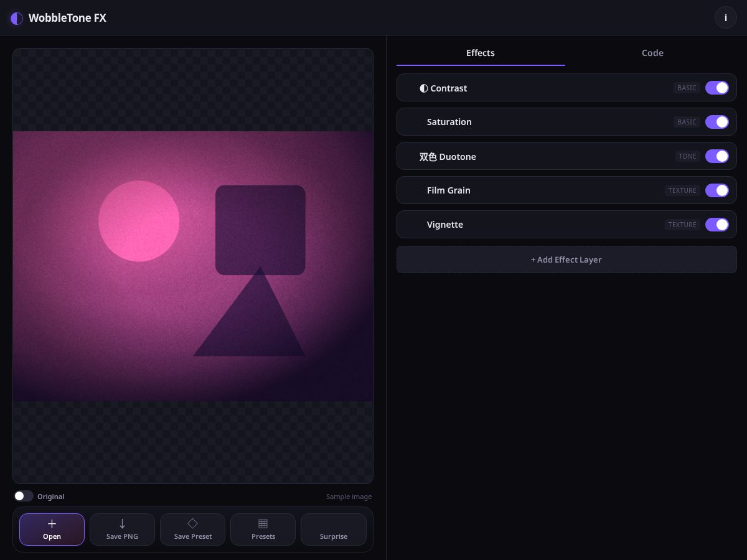This screenshot has width=747, height=560.
Task: Toggle the Original preview switch
Action: click(x=24, y=496)
